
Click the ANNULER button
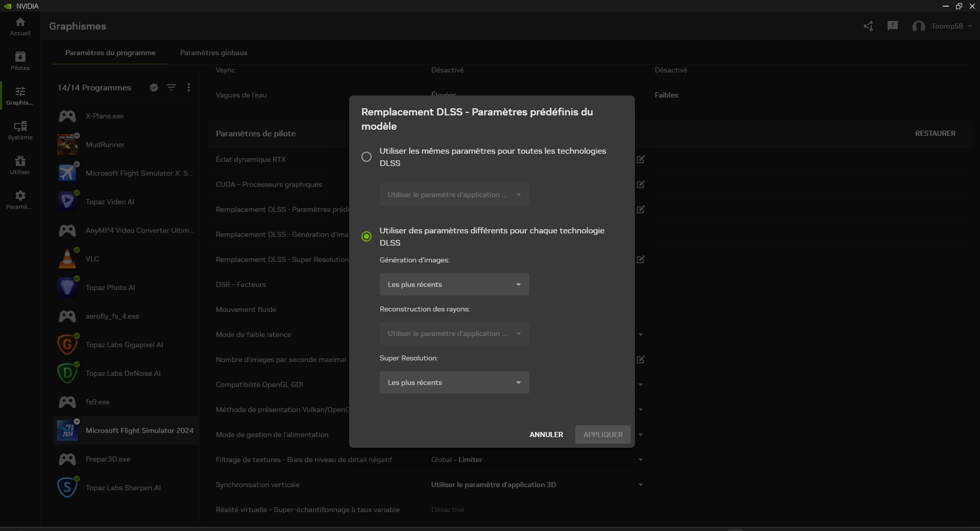click(x=546, y=435)
